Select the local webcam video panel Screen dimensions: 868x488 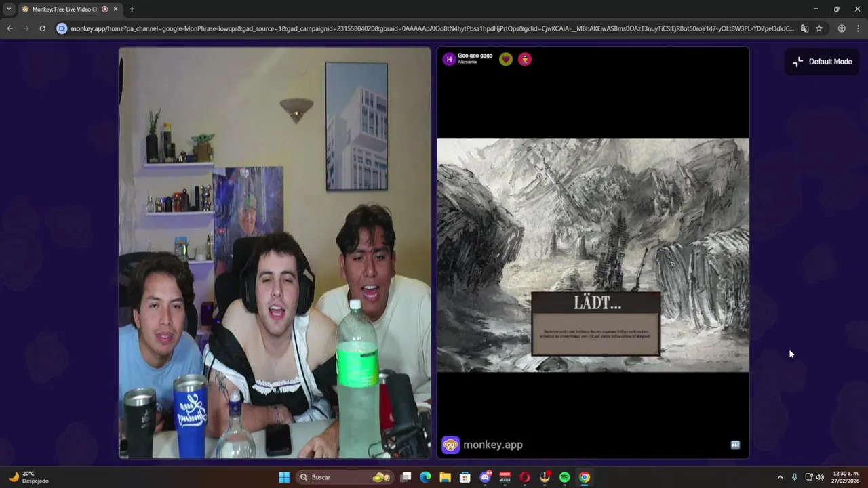point(275,253)
